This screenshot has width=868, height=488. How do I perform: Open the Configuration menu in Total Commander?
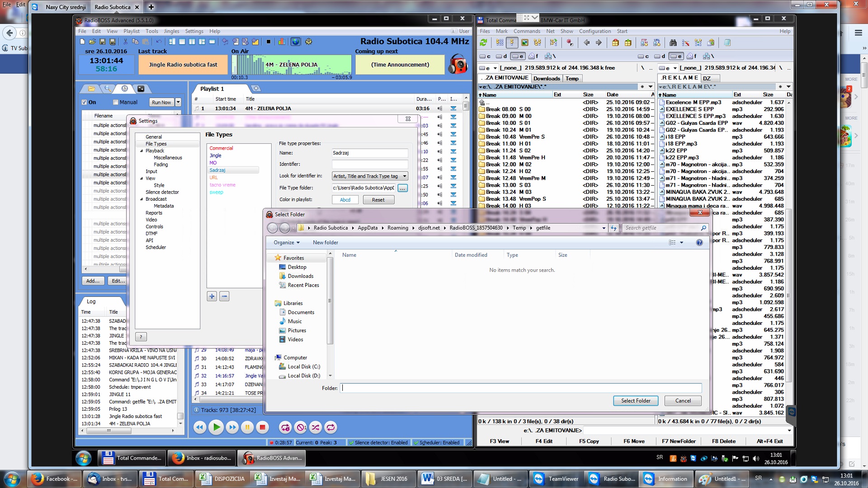pyautogui.click(x=595, y=31)
